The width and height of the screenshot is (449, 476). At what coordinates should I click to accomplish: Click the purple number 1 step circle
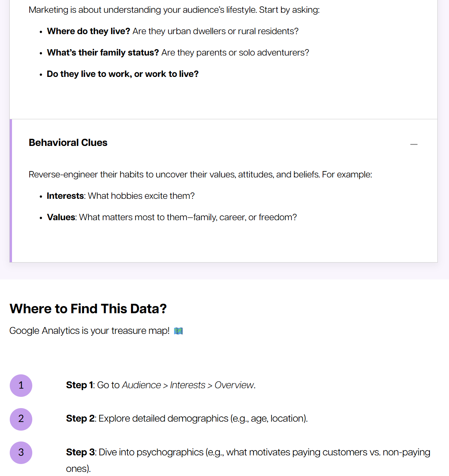coord(21,385)
